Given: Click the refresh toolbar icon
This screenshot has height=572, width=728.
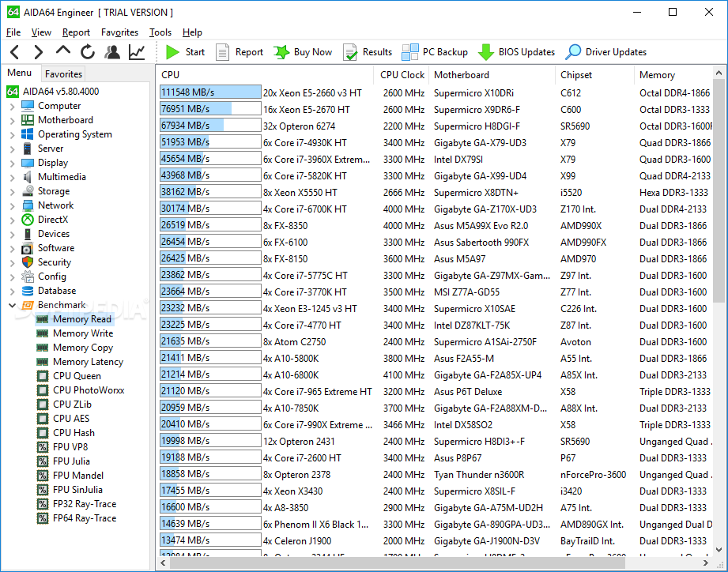Looking at the screenshot, I should pos(88,52).
